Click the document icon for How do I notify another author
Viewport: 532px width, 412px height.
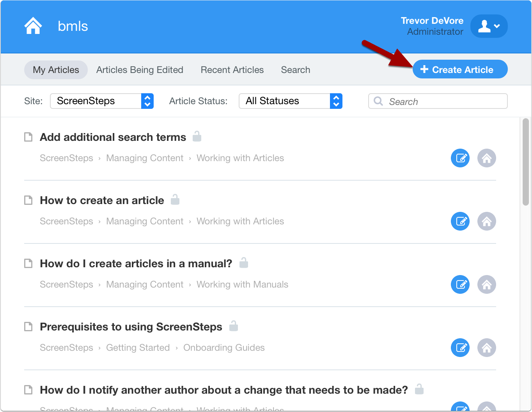(28, 390)
